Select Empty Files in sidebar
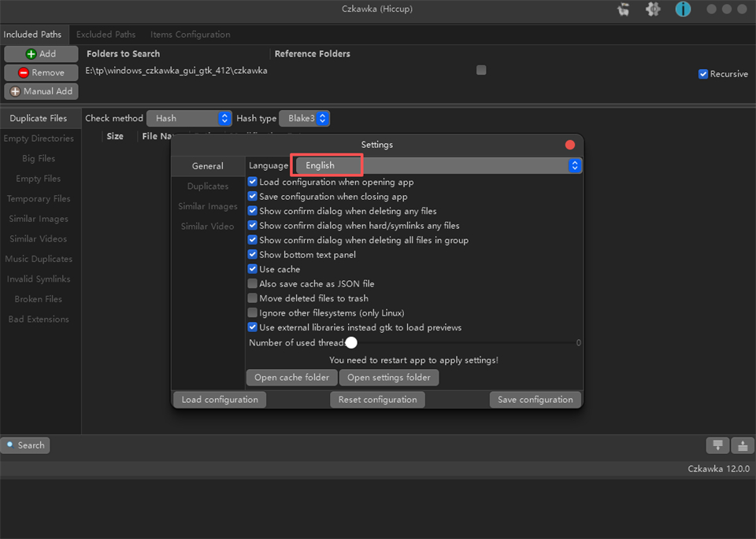Screen dimensions: 756x539 click(x=39, y=179)
